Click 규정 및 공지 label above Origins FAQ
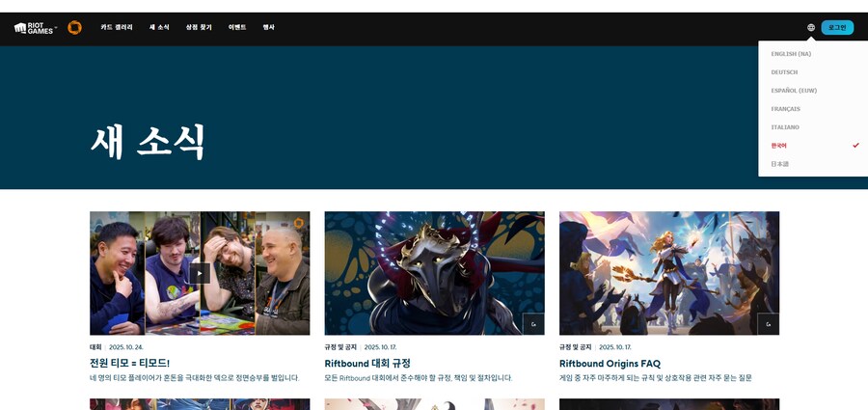 pos(575,347)
